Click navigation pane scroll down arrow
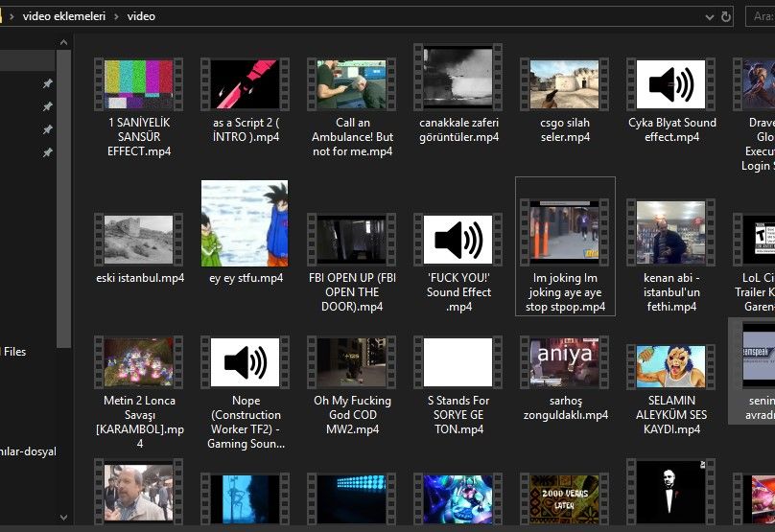 click(x=63, y=518)
